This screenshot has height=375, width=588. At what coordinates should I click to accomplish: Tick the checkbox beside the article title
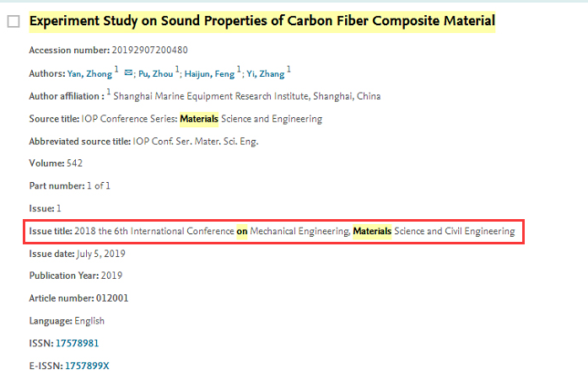(13, 22)
